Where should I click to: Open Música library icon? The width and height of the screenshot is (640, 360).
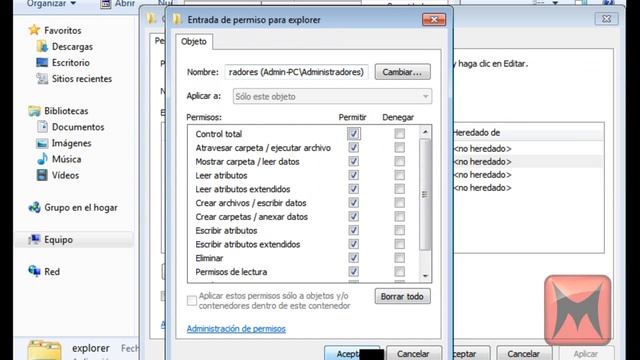[42, 159]
